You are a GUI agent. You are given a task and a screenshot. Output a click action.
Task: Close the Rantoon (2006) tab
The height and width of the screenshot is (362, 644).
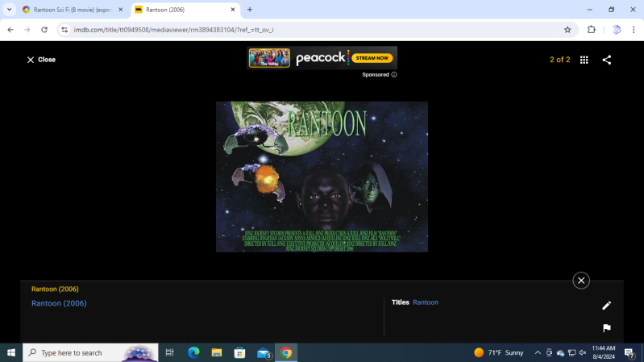tap(232, 10)
